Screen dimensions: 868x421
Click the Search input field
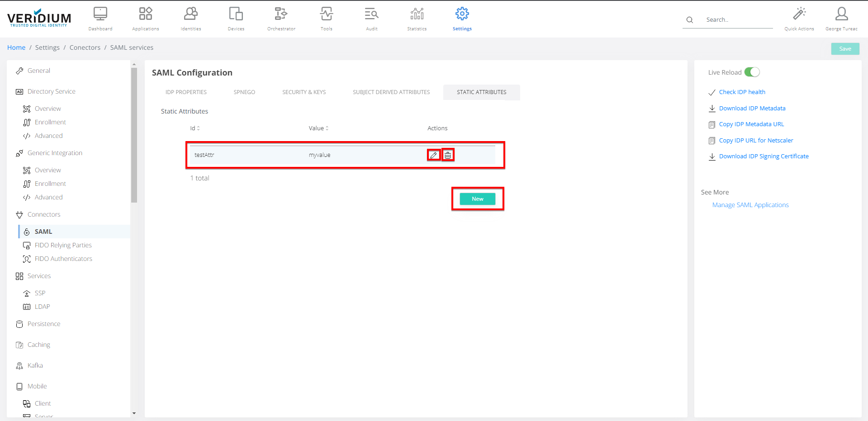[737, 20]
